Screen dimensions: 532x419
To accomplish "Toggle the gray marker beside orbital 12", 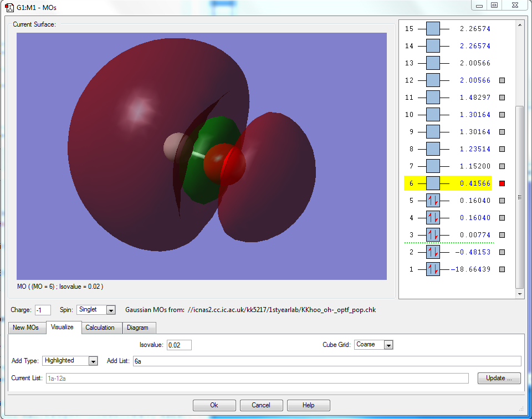I will [502, 80].
